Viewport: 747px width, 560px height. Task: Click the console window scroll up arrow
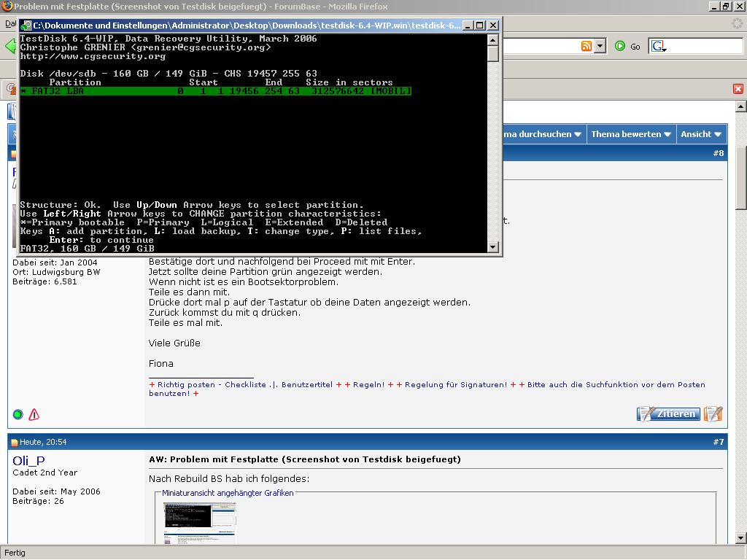pyautogui.click(x=493, y=39)
